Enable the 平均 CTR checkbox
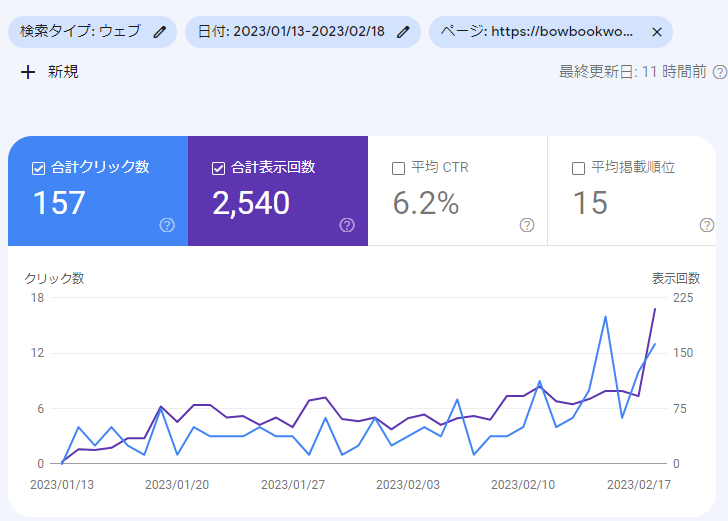This screenshot has height=521, width=728. pos(398,168)
